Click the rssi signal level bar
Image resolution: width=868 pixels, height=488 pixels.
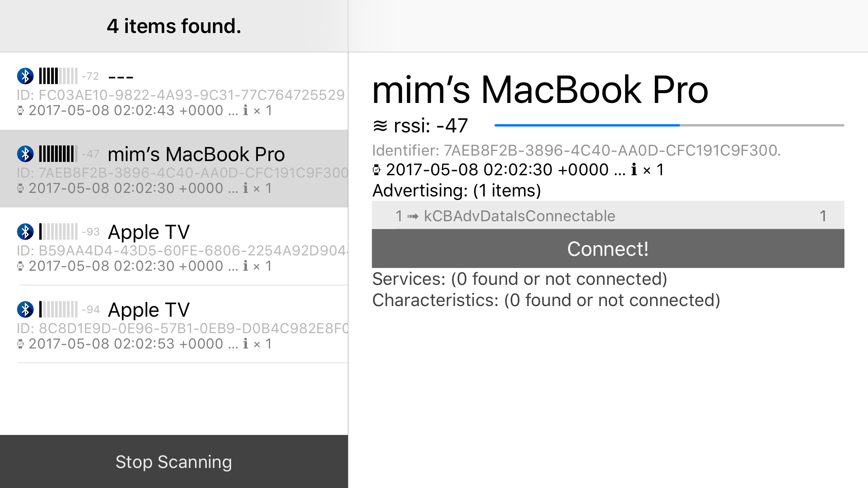669,125
